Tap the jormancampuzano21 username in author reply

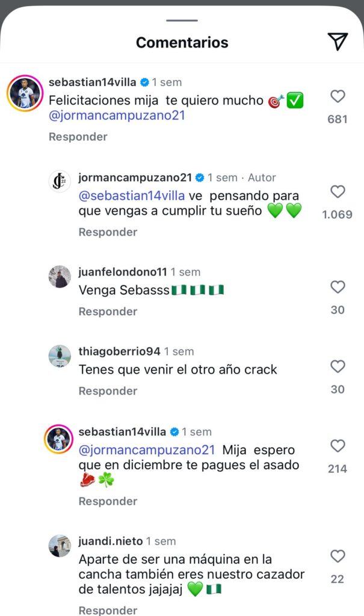135,177
